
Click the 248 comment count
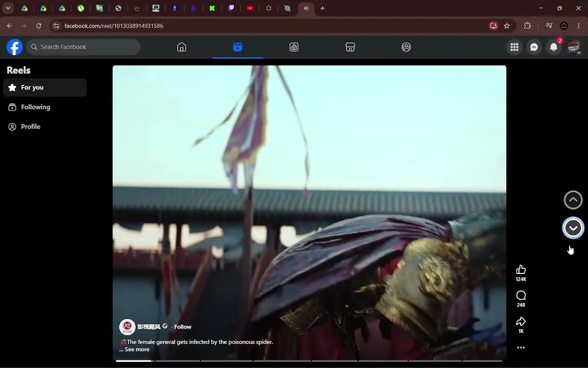521,305
